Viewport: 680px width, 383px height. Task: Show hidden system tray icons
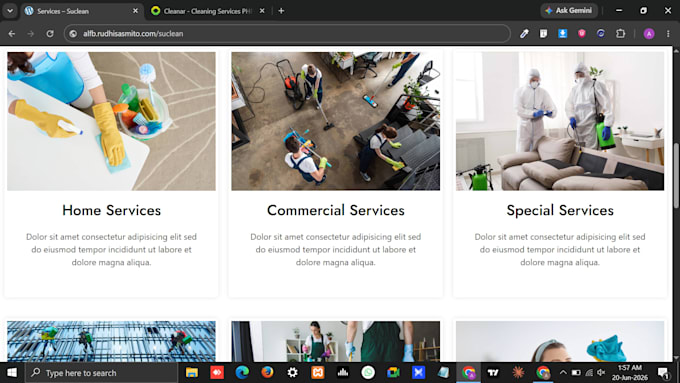[563, 373]
